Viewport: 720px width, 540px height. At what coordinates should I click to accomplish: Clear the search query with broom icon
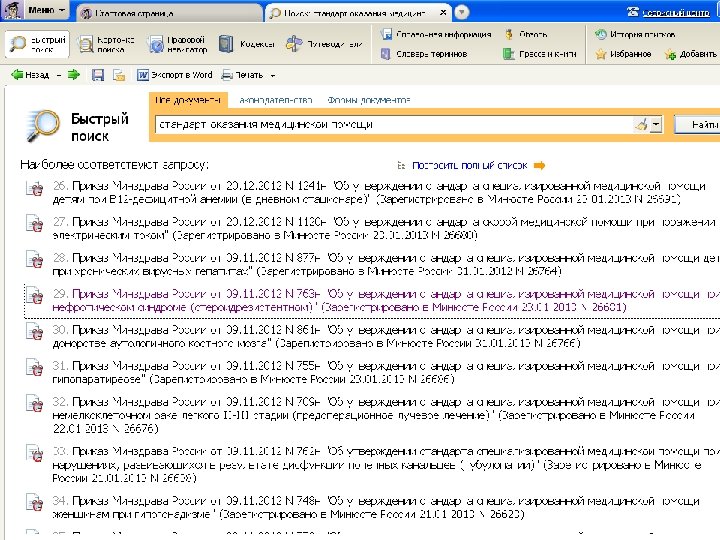[641, 124]
